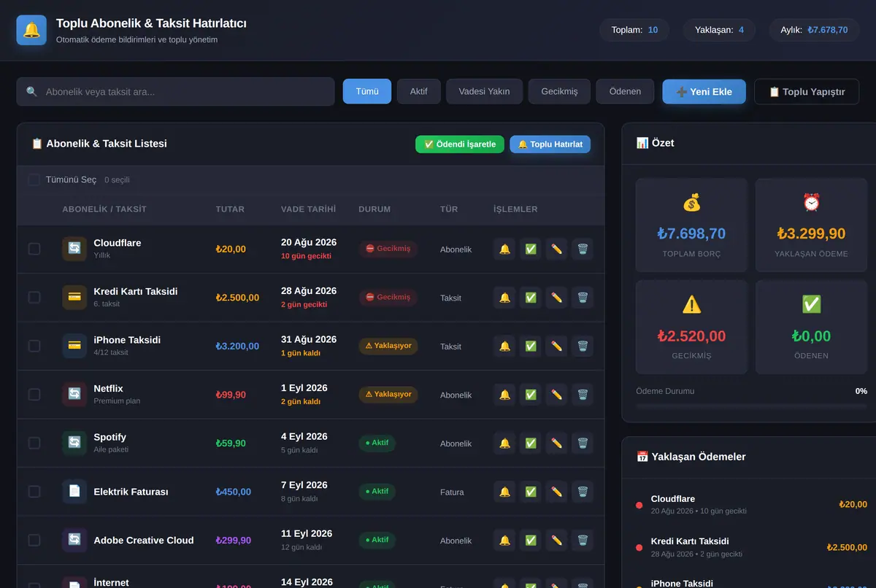Filter list by Aktif
Image resolution: width=876 pixels, height=588 pixels.
419,91
